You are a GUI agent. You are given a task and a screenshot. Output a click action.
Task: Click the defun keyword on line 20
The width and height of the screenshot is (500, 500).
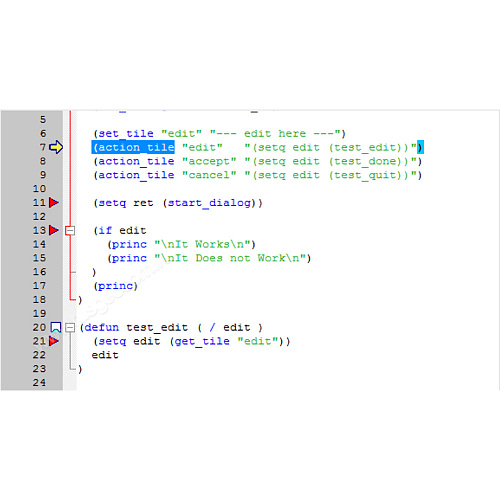[102, 327]
